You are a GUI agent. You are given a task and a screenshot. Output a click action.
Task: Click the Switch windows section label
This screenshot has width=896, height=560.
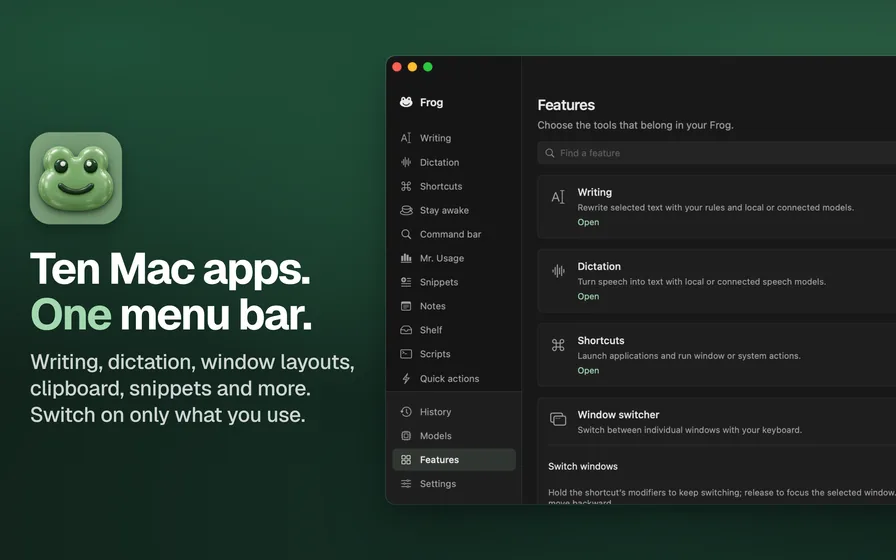coord(583,466)
